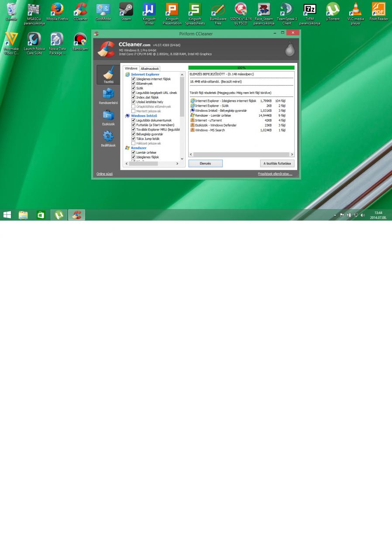Click the options list scroll-down arrow
This screenshot has height=559, width=392.
(x=182, y=159)
